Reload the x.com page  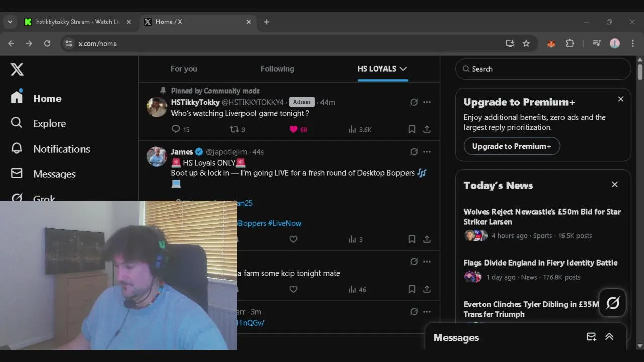[47, 44]
